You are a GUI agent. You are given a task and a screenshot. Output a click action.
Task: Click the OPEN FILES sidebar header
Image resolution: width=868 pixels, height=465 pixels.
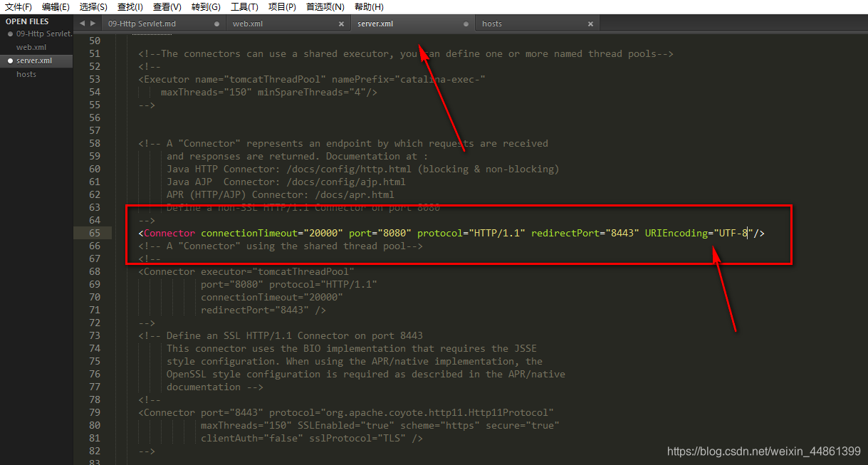27,21
